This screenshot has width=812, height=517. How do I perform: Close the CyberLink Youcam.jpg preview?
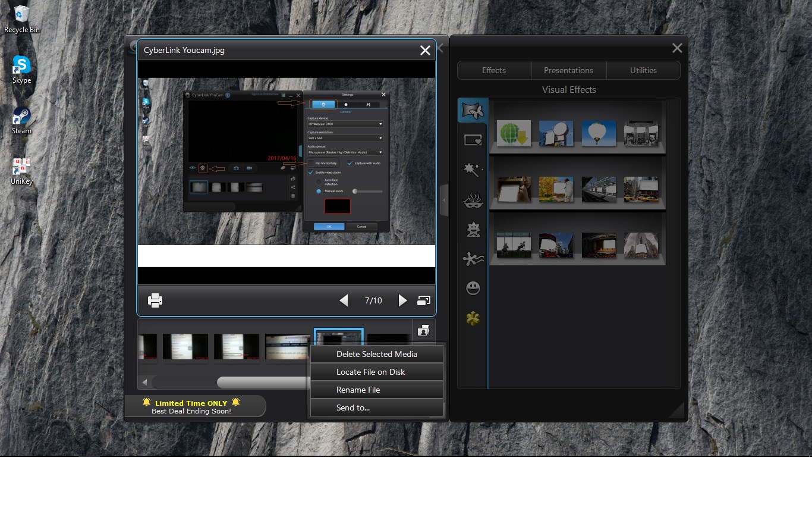(x=425, y=51)
